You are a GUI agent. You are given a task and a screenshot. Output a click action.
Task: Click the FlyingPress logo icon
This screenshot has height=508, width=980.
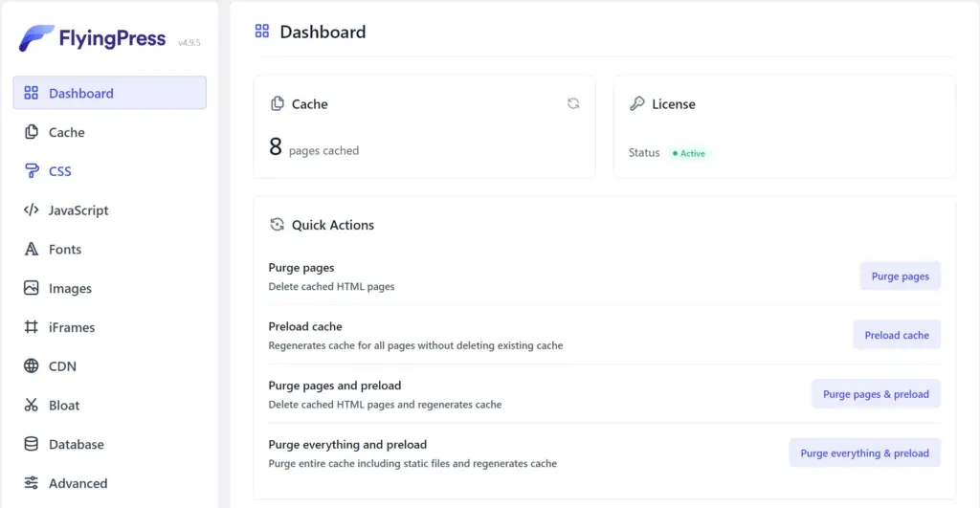point(36,38)
